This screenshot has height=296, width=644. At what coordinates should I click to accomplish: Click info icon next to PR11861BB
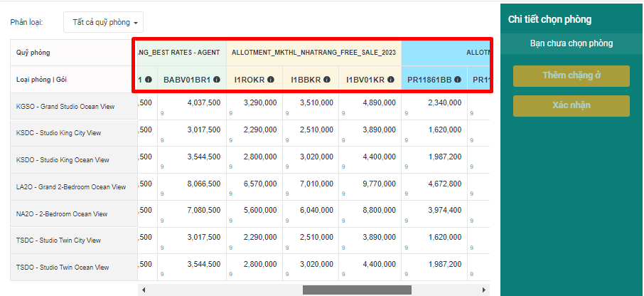pos(458,80)
